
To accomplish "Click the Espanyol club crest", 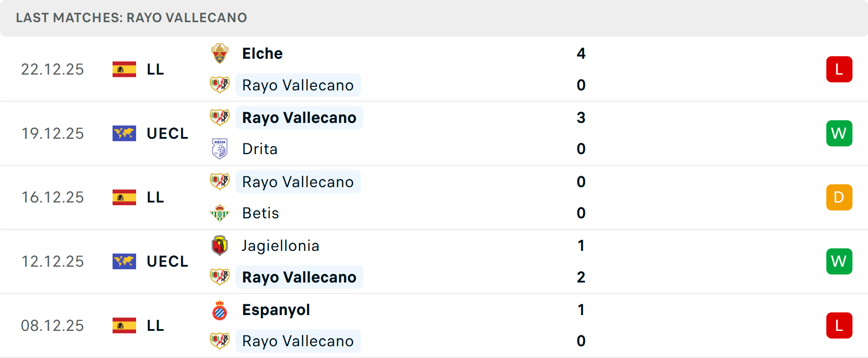I will pos(220,310).
